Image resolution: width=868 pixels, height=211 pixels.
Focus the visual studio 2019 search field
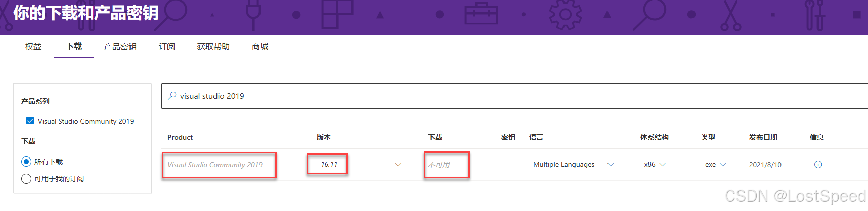(514, 96)
